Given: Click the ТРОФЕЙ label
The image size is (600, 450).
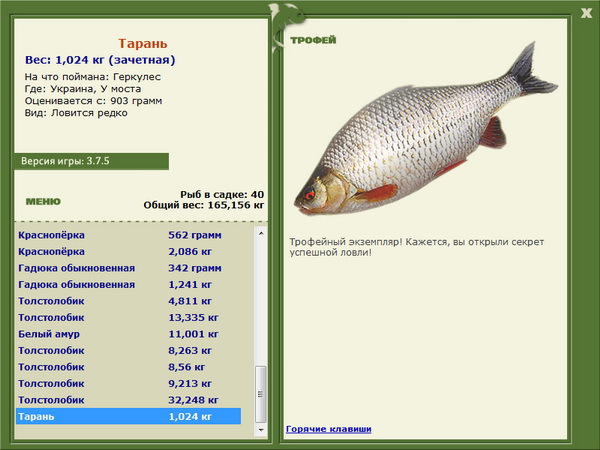Looking at the screenshot, I should coord(313,40).
